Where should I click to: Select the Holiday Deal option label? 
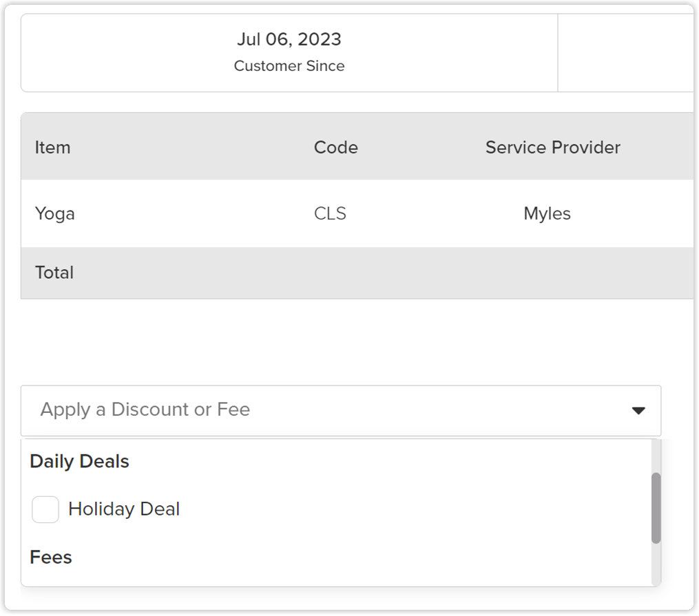pos(124,509)
